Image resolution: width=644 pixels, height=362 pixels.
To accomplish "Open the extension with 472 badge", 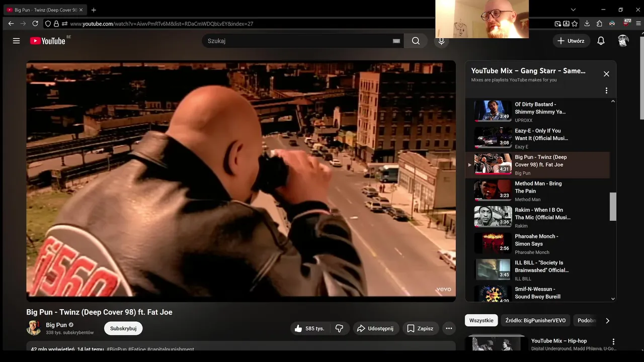I will [626, 23].
